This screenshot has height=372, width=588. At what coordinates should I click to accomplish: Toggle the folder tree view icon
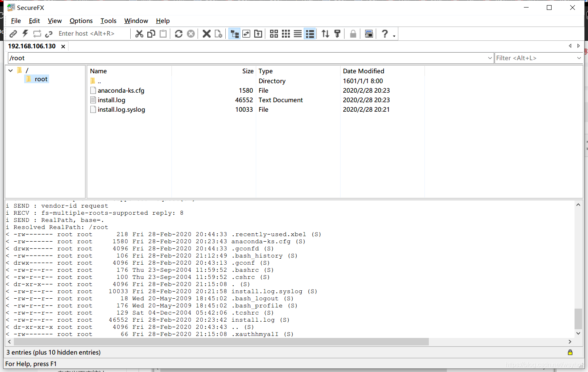(234, 34)
